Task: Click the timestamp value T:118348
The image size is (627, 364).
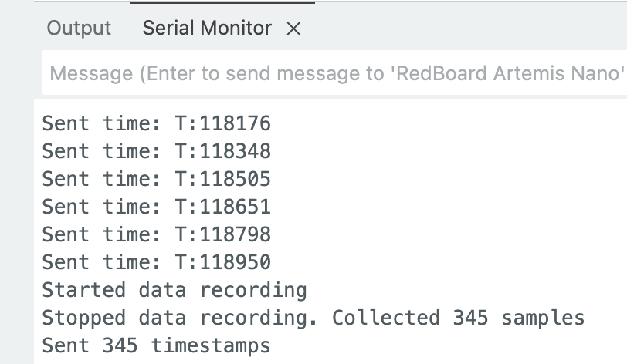Action: pyautogui.click(x=223, y=151)
